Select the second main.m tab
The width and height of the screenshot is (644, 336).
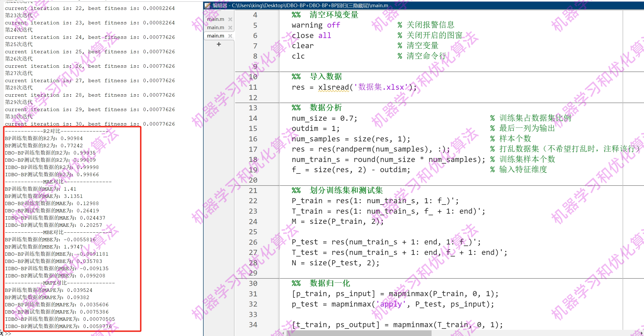click(x=215, y=27)
